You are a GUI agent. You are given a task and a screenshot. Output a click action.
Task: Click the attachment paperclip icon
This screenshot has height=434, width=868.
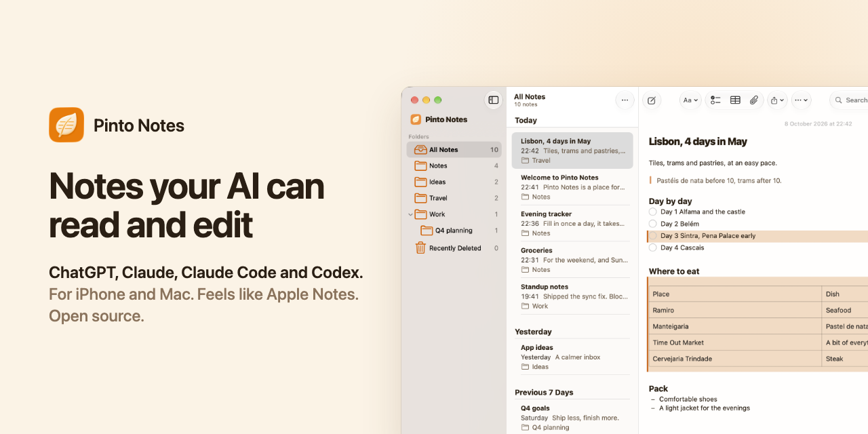point(754,100)
